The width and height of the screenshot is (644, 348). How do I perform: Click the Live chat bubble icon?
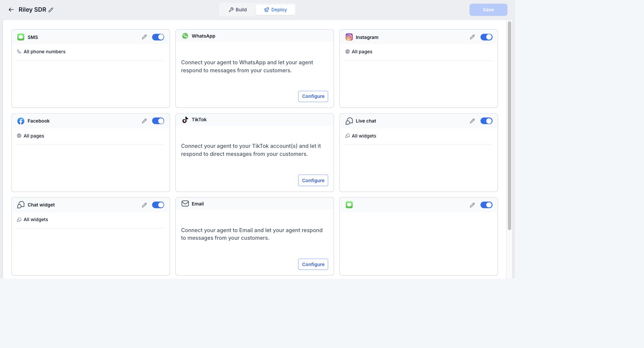tap(349, 121)
